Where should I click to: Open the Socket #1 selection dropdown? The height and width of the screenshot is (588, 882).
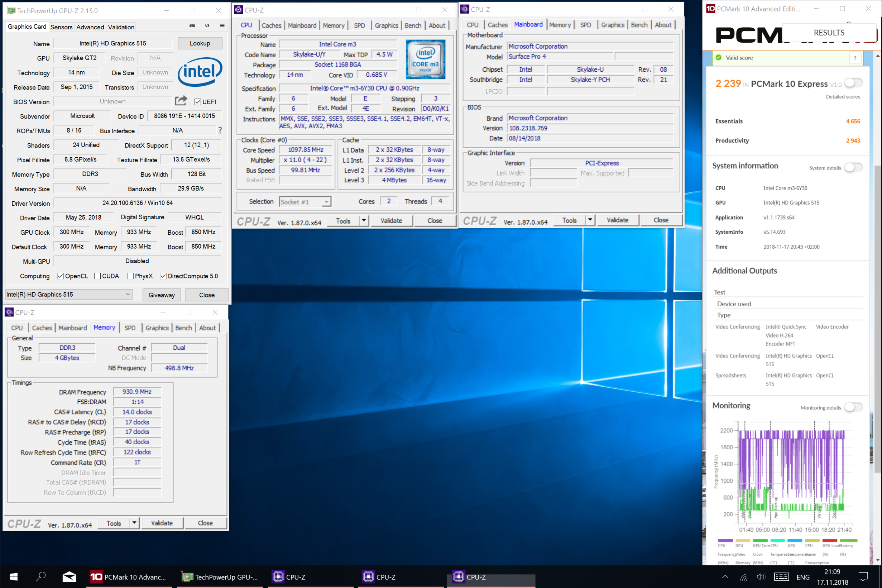point(305,202)
